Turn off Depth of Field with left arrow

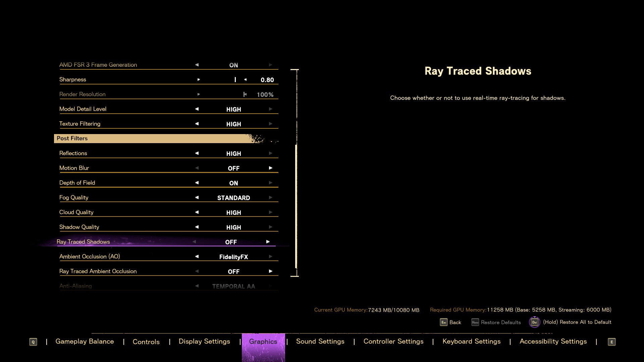tap(197, 183)
